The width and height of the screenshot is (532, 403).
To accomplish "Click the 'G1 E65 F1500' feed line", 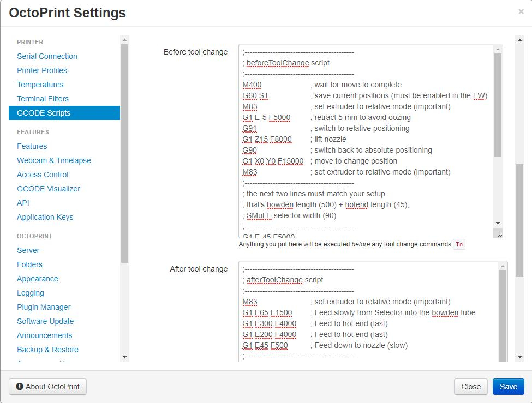I will (267, 313).
